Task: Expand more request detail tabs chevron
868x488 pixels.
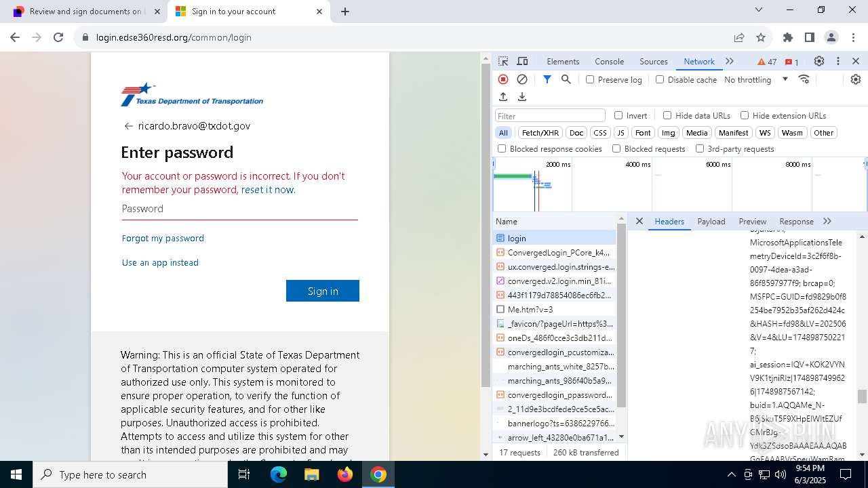Action: 827,221
